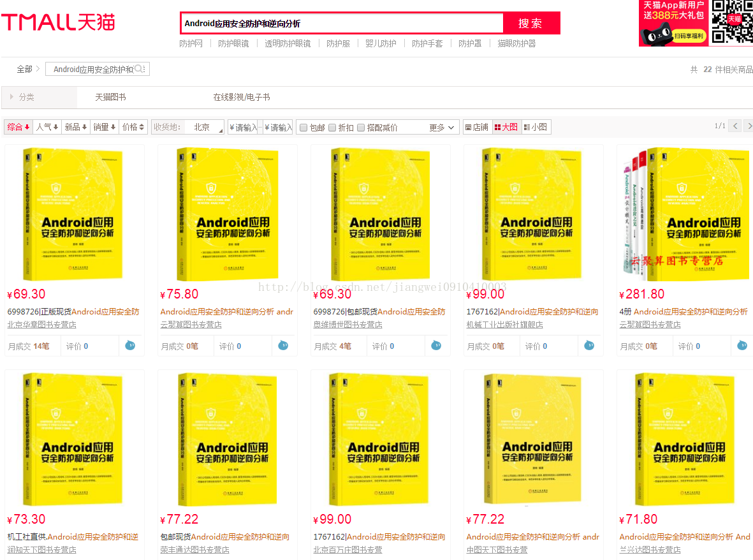753x560 pixels.
Task: Tick the 搭配减价 bundle discount checkbox
Action: pos(361,128)
